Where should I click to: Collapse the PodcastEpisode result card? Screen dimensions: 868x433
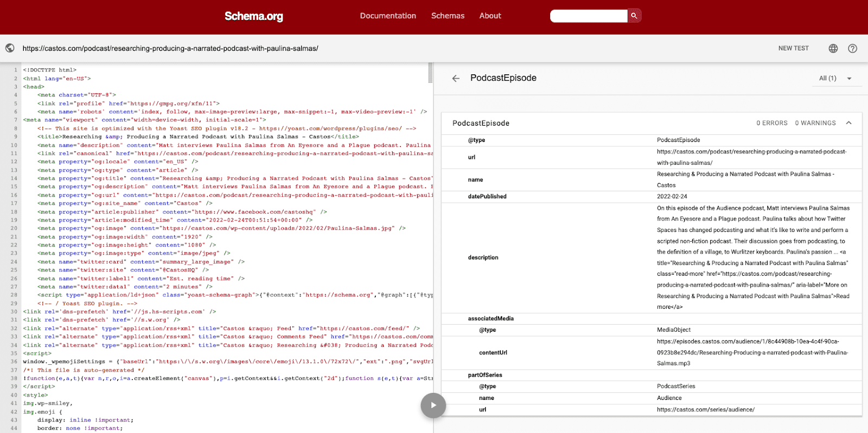849,123
